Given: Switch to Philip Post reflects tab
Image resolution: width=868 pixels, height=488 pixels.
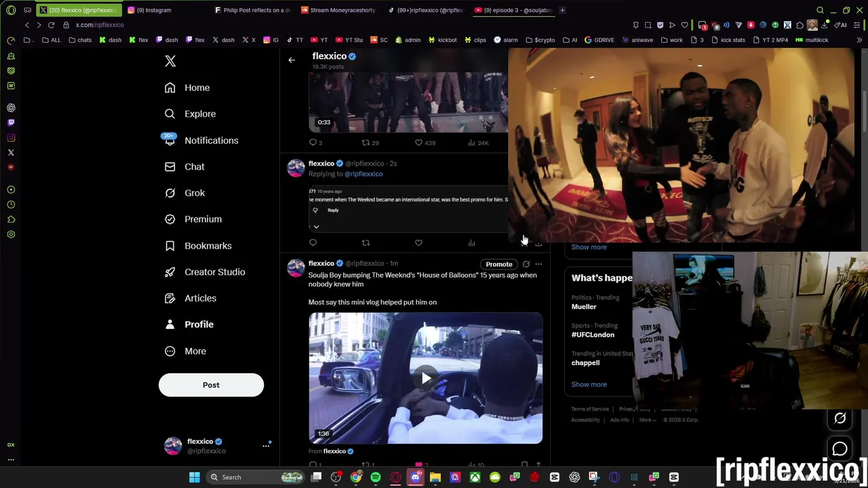Looking at the screenshot, I should [252, 10].
